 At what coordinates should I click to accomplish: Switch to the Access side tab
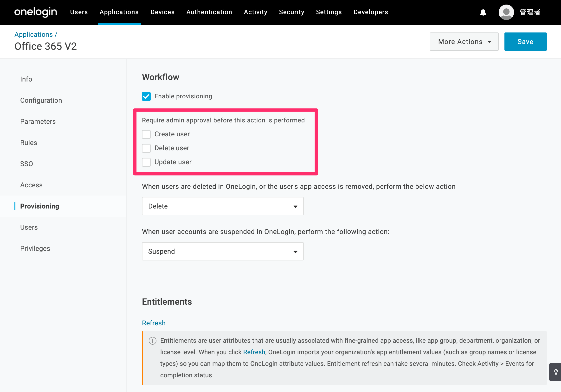pos(31,185)
